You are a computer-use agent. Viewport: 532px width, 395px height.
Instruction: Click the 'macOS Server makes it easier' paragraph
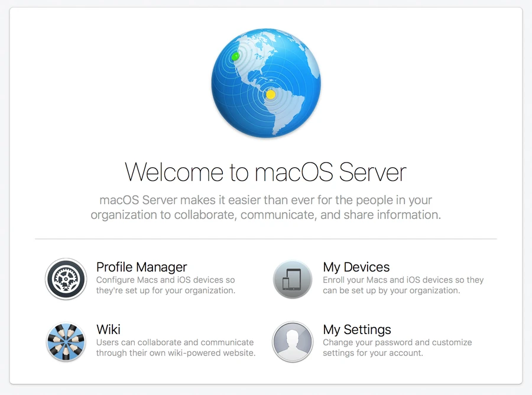[x=265, y=208]
